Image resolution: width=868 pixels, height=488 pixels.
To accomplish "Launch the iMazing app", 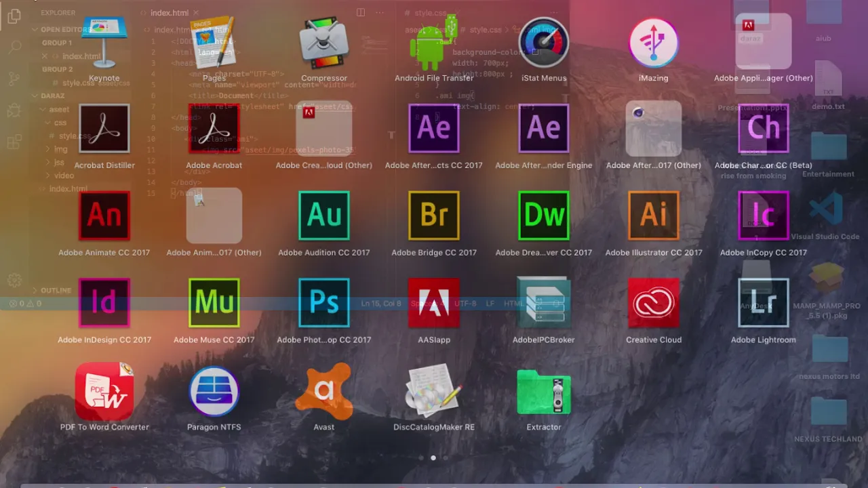I will (x=654, y=42).
